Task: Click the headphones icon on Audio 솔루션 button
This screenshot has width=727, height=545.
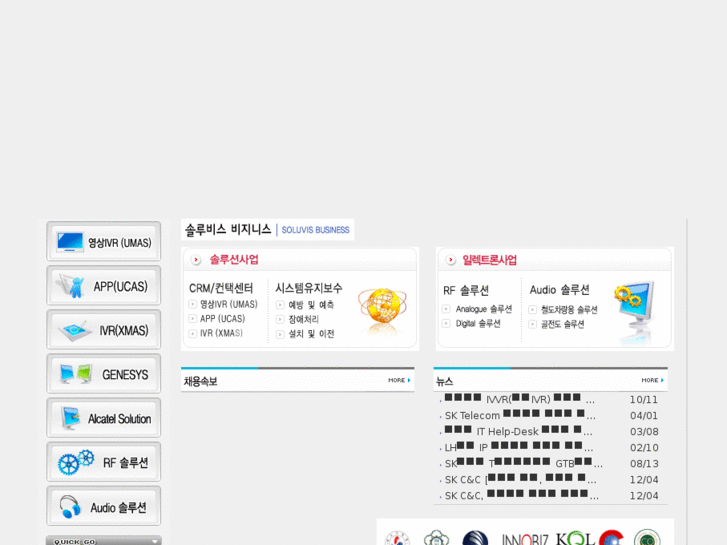Action: (70, 507)
